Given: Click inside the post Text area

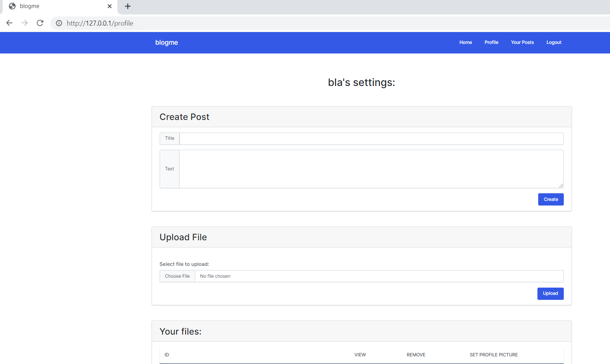Looking at the screenshot, I should pyautogui.click(x=371, y=169).
